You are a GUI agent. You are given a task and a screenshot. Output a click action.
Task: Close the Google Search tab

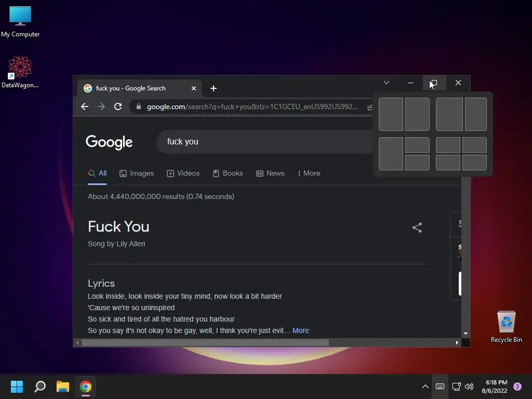194,88
